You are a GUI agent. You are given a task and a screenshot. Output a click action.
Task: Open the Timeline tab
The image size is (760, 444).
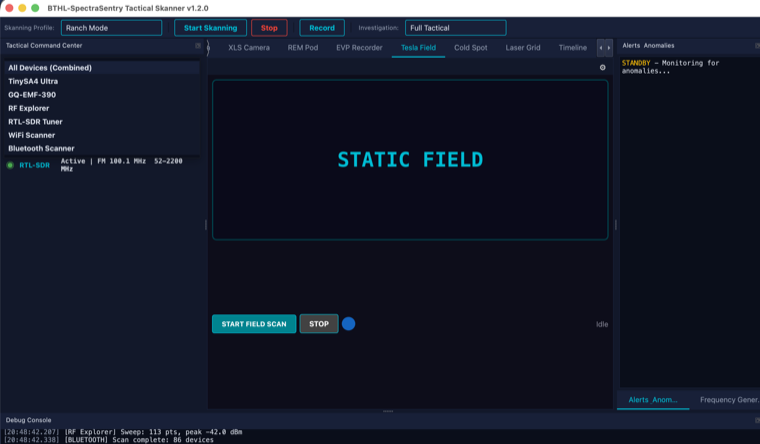tap(572, 48)
